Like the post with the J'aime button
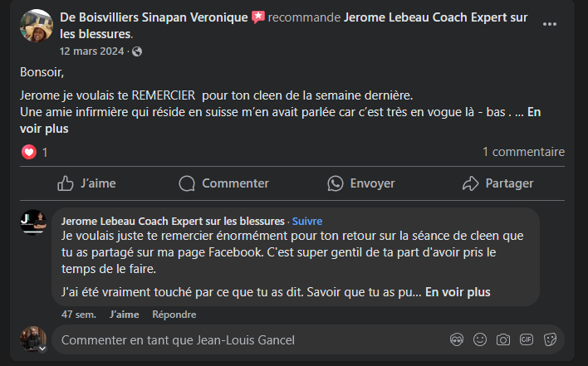The height and width of the screenshot is (366, 588). pyautogui.click(x=86, y=183)
